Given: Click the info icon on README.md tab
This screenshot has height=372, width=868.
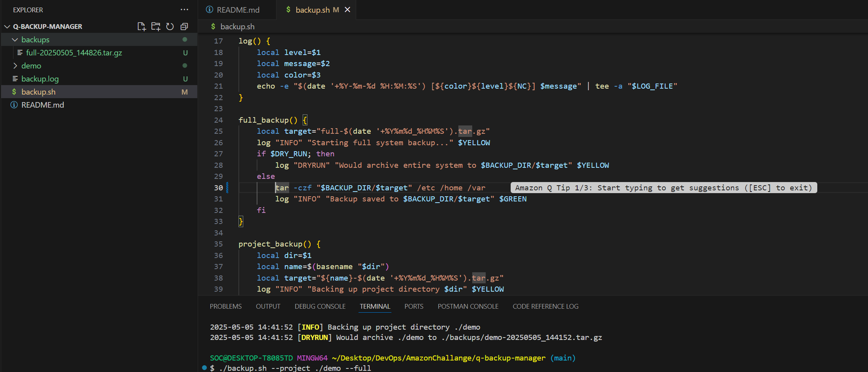Looking at the screenshot, I should click(x=210, y=9).
